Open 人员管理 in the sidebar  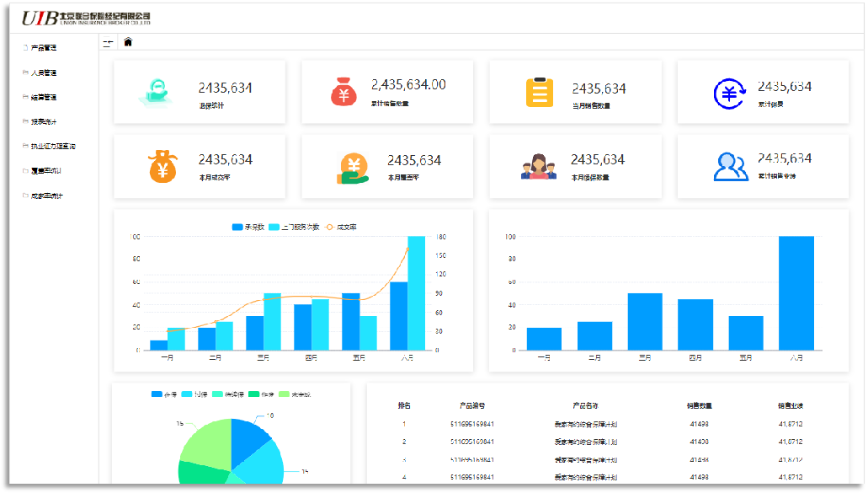tap(44, 72)
